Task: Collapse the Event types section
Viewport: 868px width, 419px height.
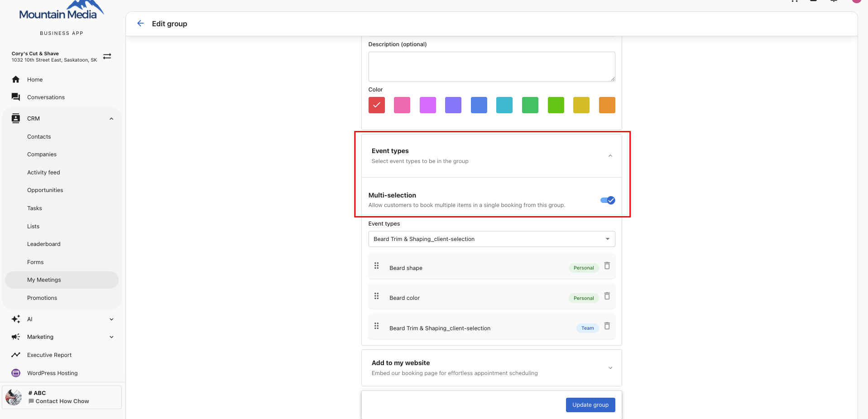Action: click(x=610, y=156)
